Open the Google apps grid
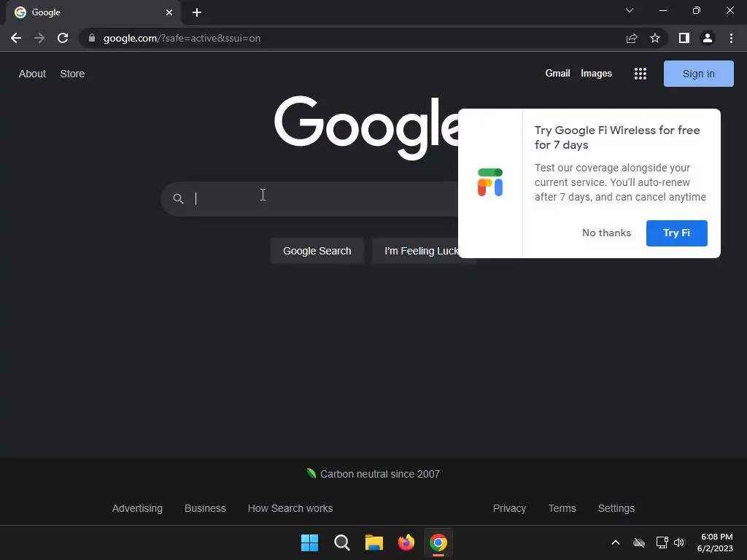The image size is (747, 560). pos(640,74)
